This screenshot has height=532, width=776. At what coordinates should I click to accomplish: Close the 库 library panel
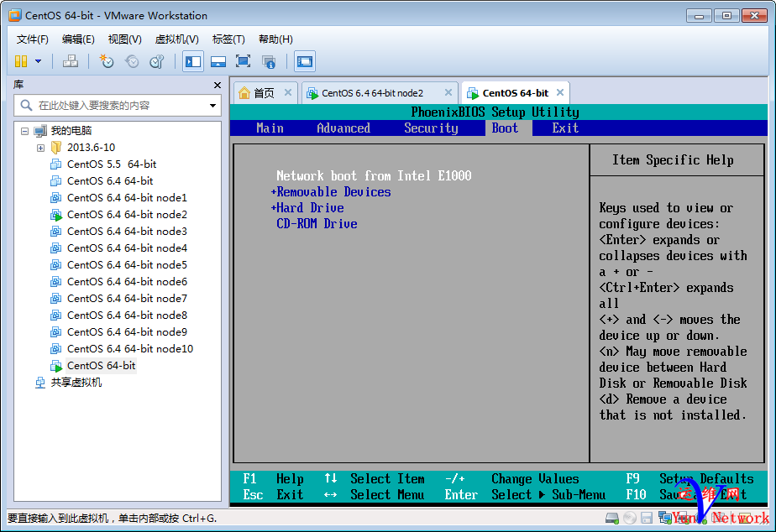pos(217,85)
